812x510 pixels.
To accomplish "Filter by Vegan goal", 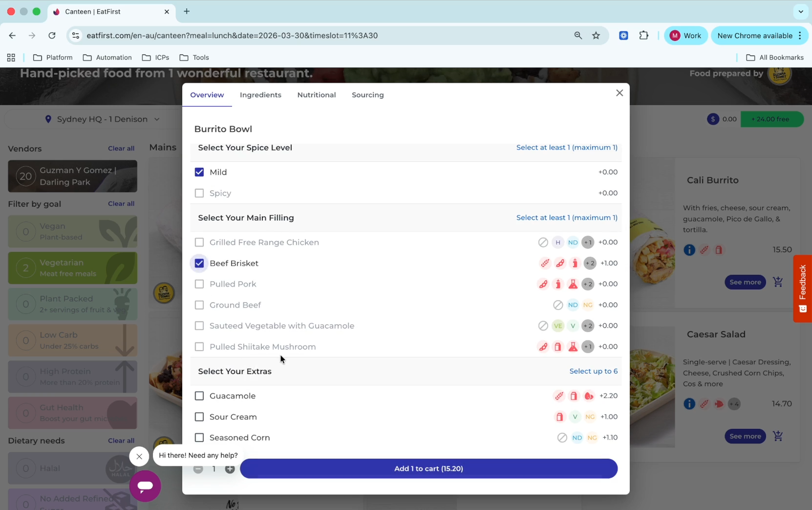I will (x=72, y=232).
